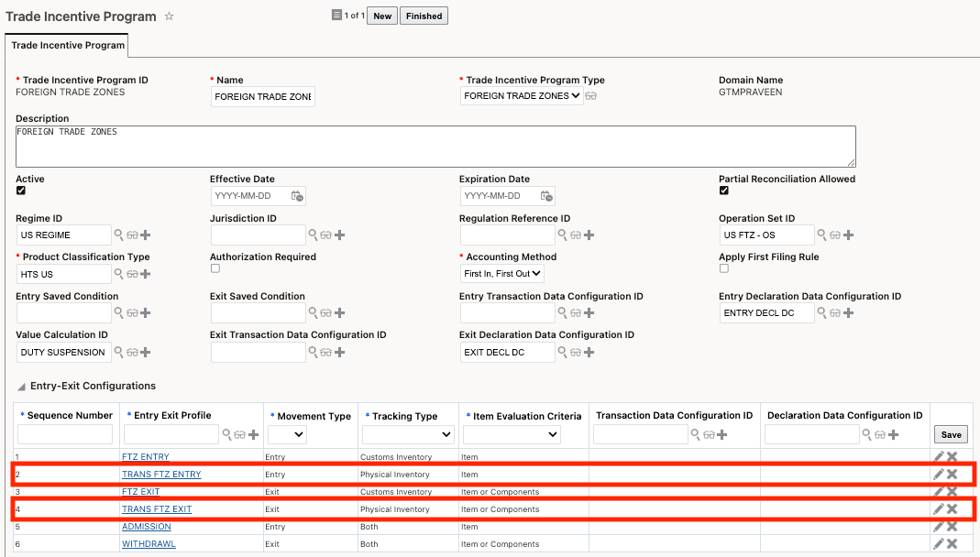Search Regulation Reference ID magnifier
This screenshot has height=557, width=980.
(x=563, y=235)
